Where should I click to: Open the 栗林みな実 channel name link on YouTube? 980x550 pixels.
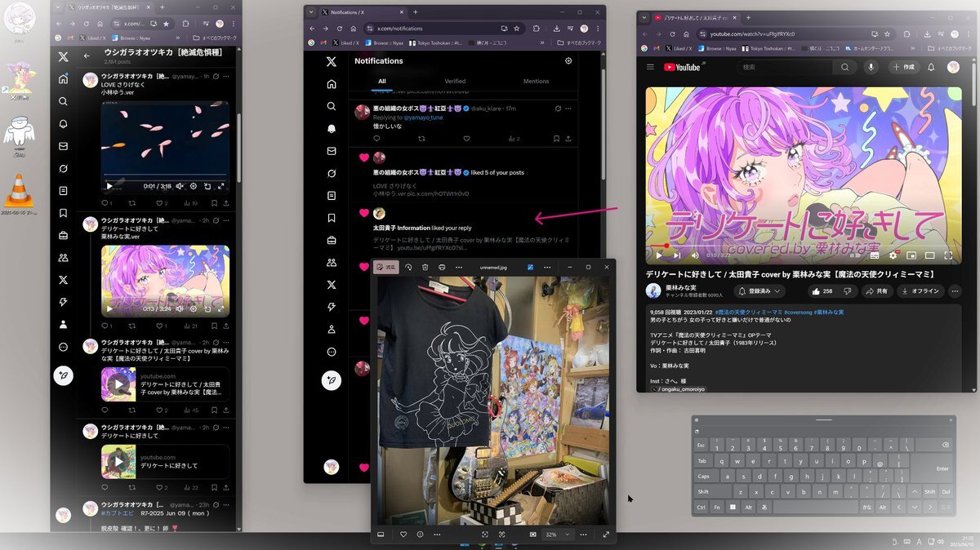click(x=679, y=287)
